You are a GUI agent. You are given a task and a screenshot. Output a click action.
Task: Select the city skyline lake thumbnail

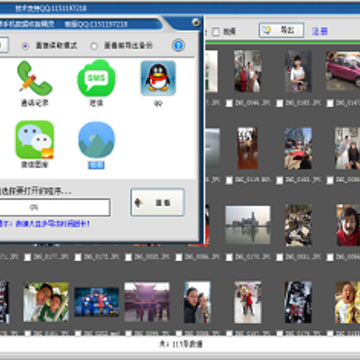click(x=248, y=225)
